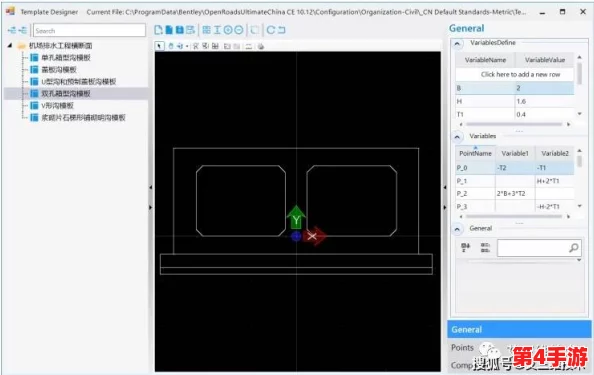Switch to the General tab at the bottom
Image resolution: width=594 pixels, height=375 pixels.
click(x=519, y=330)
